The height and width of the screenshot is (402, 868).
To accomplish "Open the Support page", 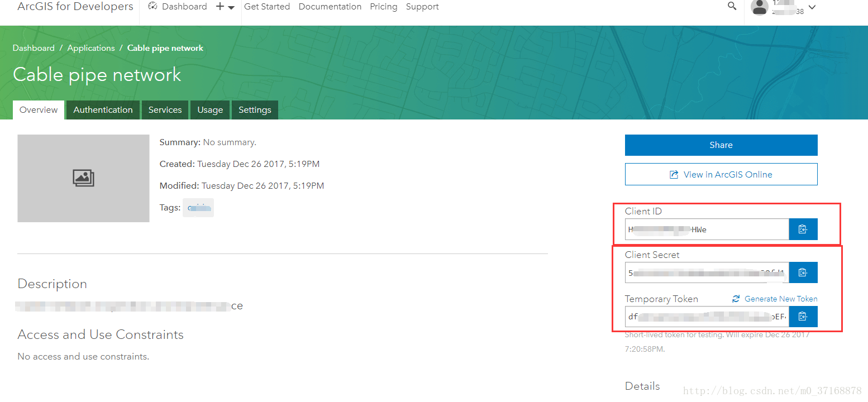I will click(422, 7).
